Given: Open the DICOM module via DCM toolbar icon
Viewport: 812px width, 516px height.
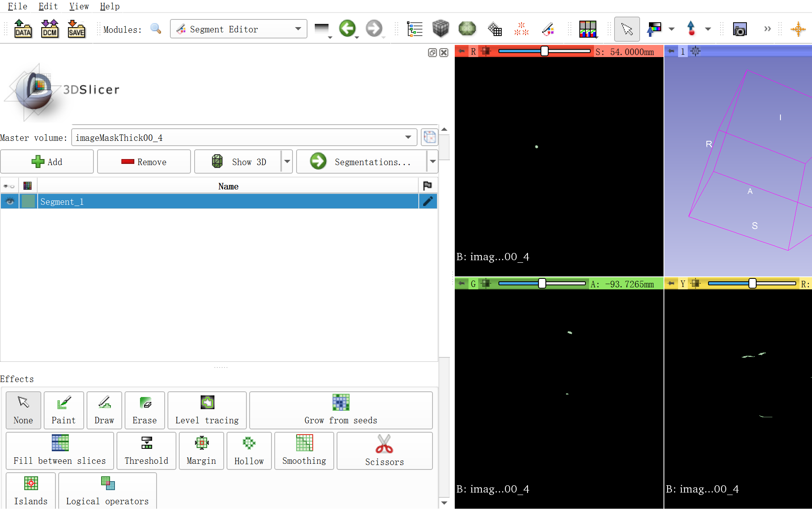Looking at the screenshot, I should [49, 28].
